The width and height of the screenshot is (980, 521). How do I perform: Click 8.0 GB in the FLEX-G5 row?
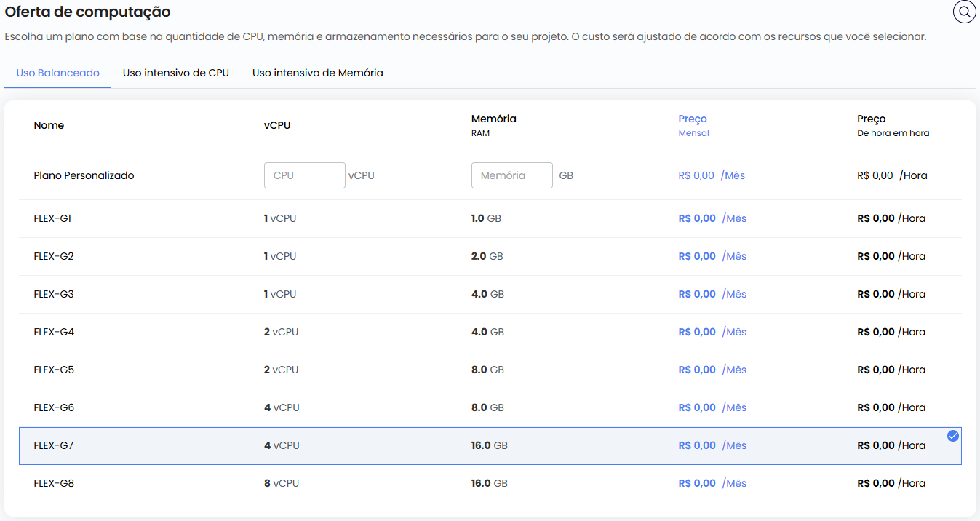[487, 370]
